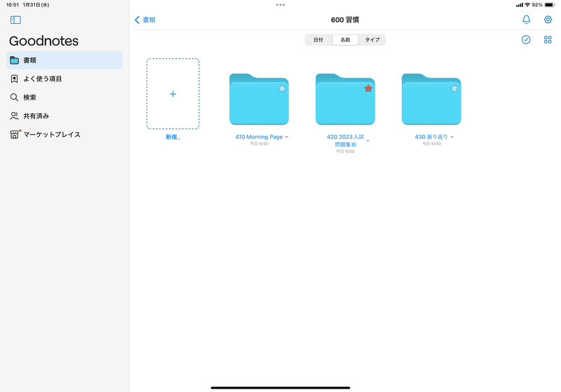This screenshot has height=392, width=561.
Task: Switch view with the grid icon
Action: point(548,39)
